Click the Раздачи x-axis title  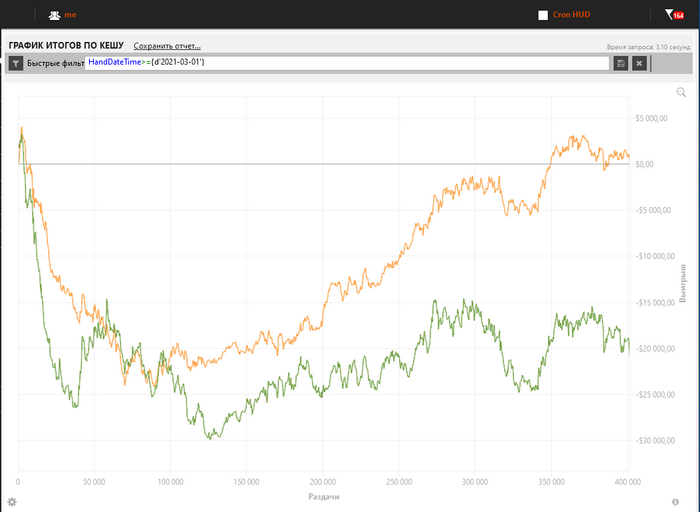[x=324, y=496]
